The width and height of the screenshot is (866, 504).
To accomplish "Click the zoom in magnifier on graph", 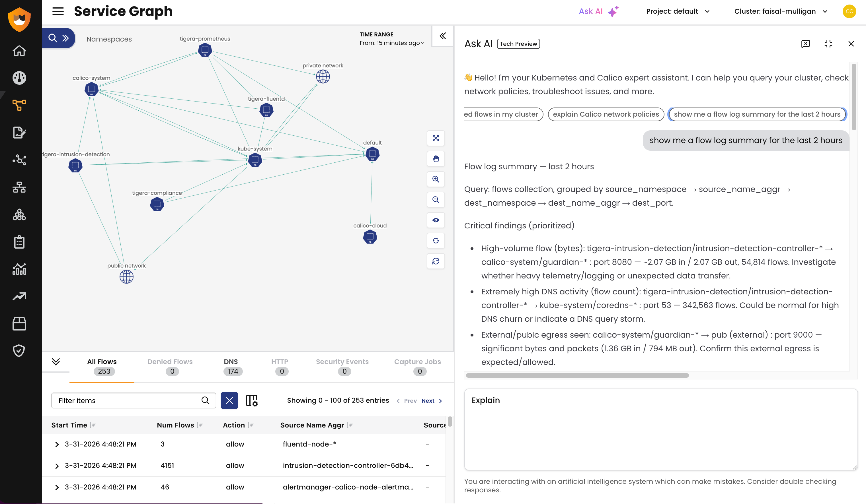I will point(435,179).
